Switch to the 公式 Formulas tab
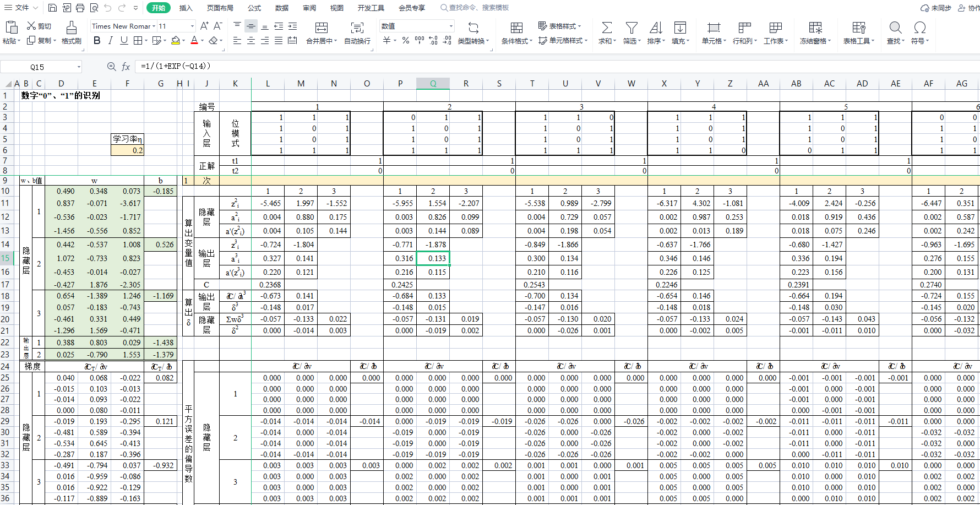Screen dimensions: 980x505 (x=254, y=8)
